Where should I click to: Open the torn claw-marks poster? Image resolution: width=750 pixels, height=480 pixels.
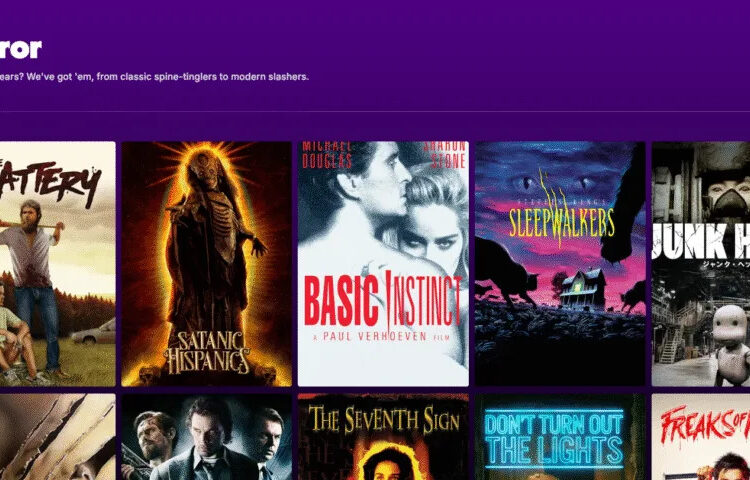[57, 437]
